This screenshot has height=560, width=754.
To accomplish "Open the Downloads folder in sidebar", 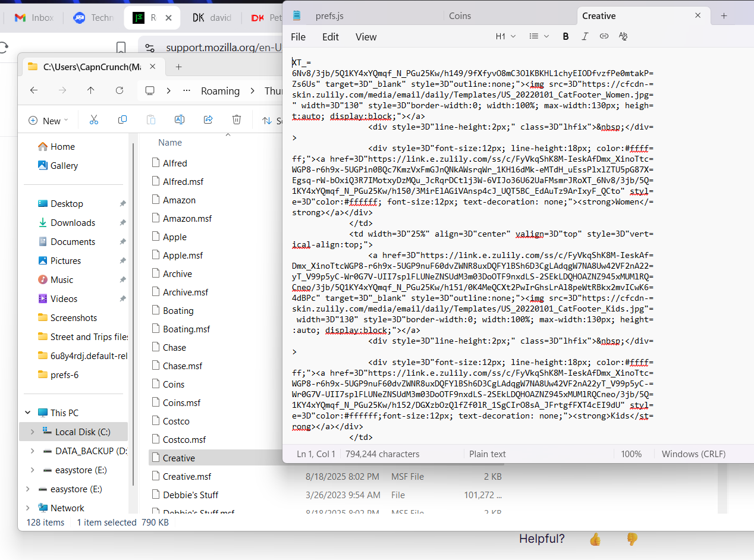I will (73, 223).
